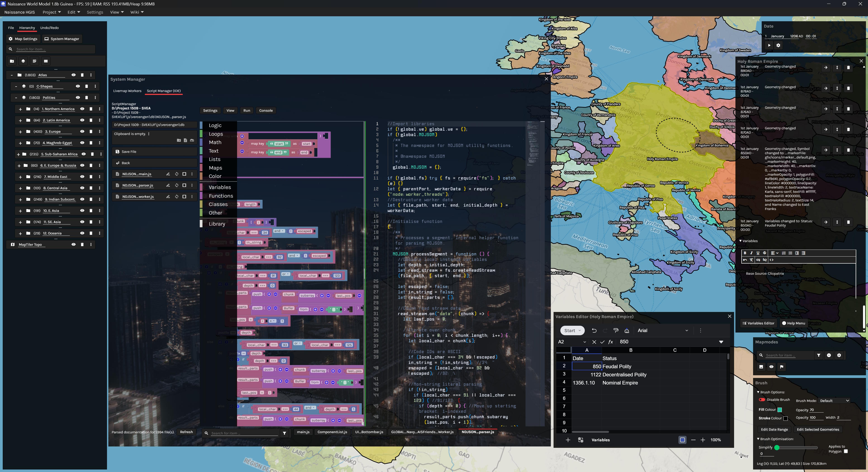Delete the Atlas group via trash icon
Screen dimensions: 868x472
[x=82, y=75]
